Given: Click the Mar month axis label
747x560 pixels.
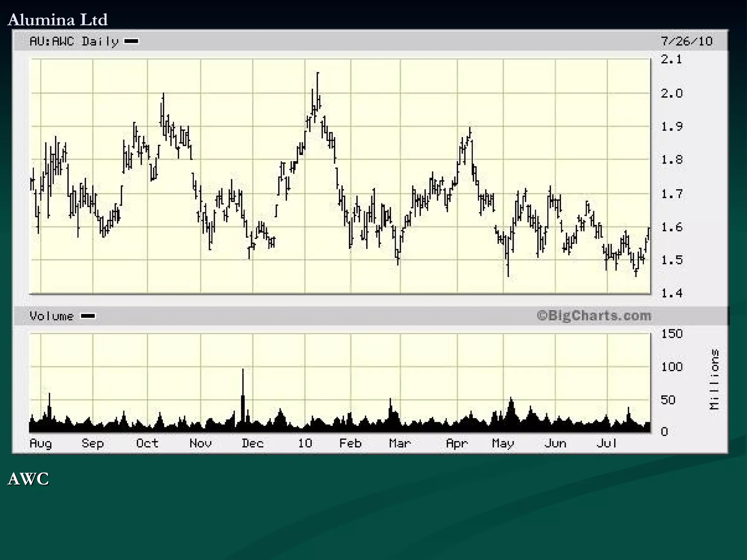Looking at the screenshot, I should (400, 443).
